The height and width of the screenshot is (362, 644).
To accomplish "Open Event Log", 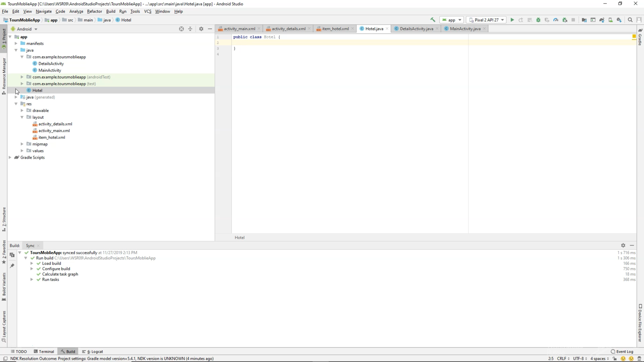I will 622,351.
